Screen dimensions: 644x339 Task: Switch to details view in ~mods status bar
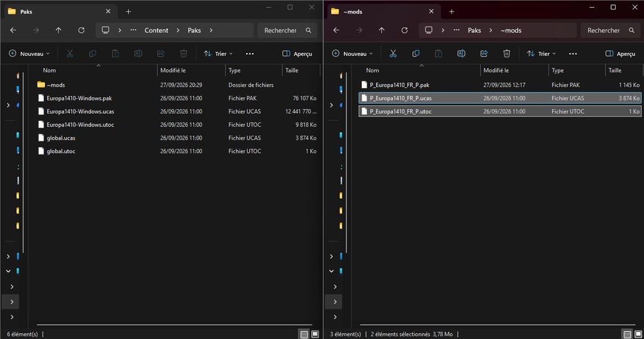coord(627,334)
